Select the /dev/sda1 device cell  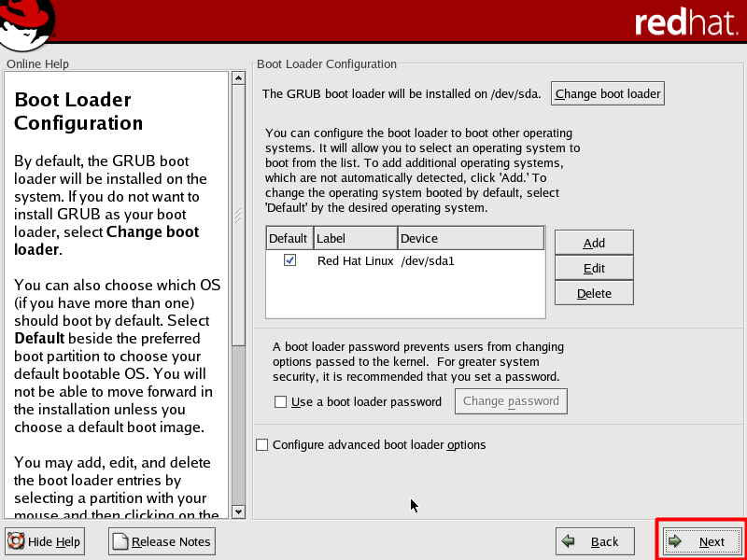428,261
